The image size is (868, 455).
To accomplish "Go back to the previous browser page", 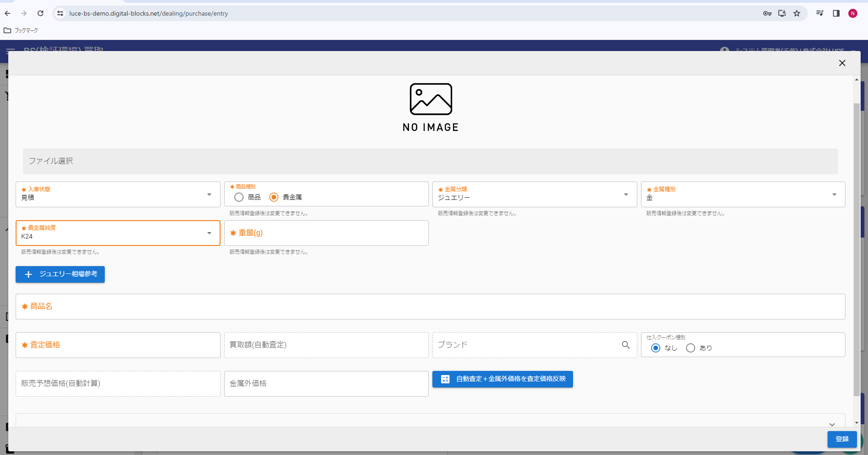I will pos(7,13).
